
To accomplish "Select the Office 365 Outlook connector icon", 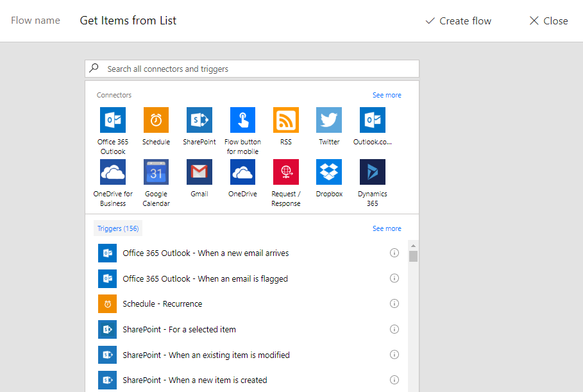I will 112,120.
